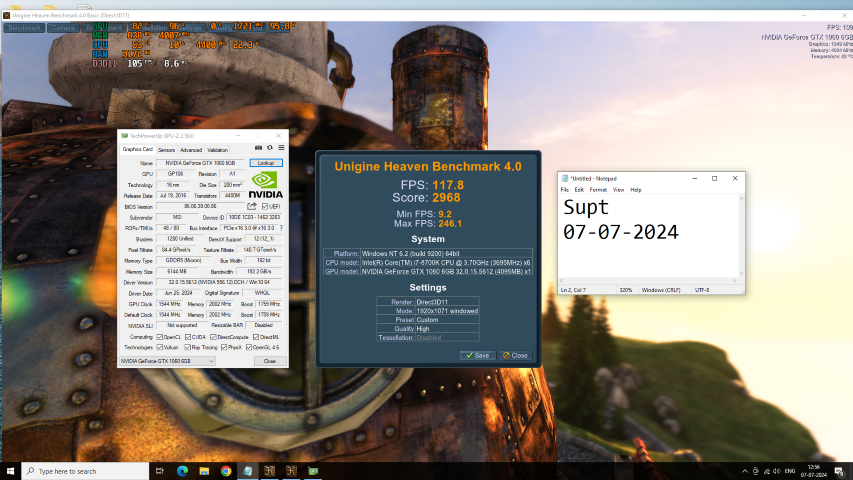Toggle the OpenCL checkbox
Image resolution: width=853 pixels, height=480 pixels.
(x=159, y=337)
